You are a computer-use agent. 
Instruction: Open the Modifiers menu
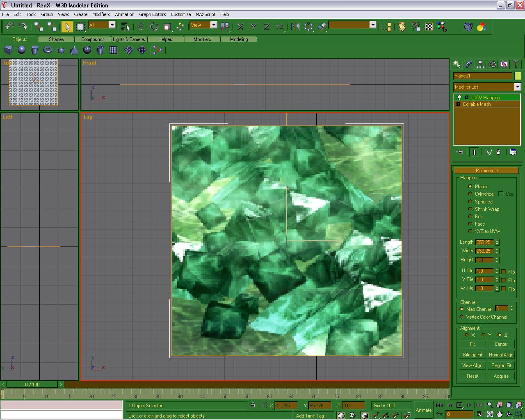(101, 14)
